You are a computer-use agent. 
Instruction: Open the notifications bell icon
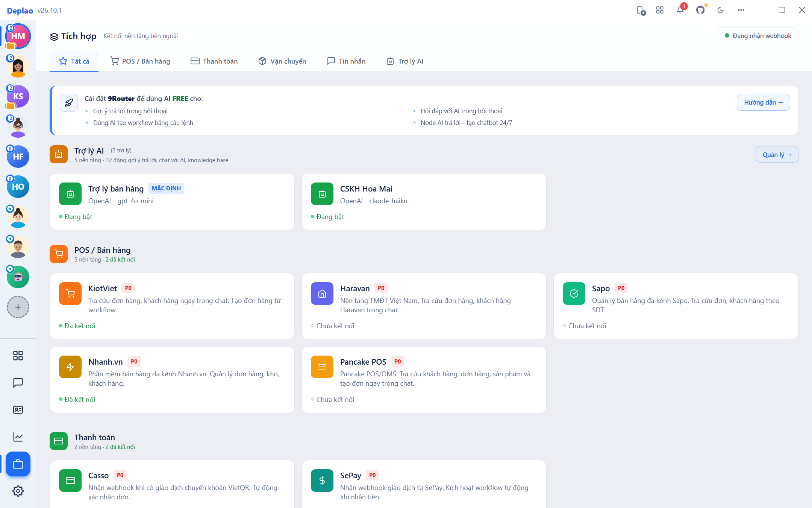[680, 10]
